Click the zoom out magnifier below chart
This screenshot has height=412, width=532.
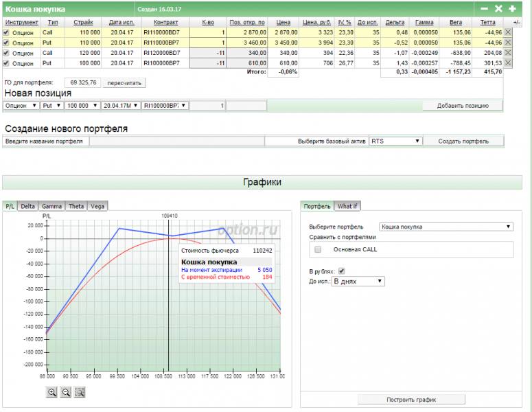[66, 392]
